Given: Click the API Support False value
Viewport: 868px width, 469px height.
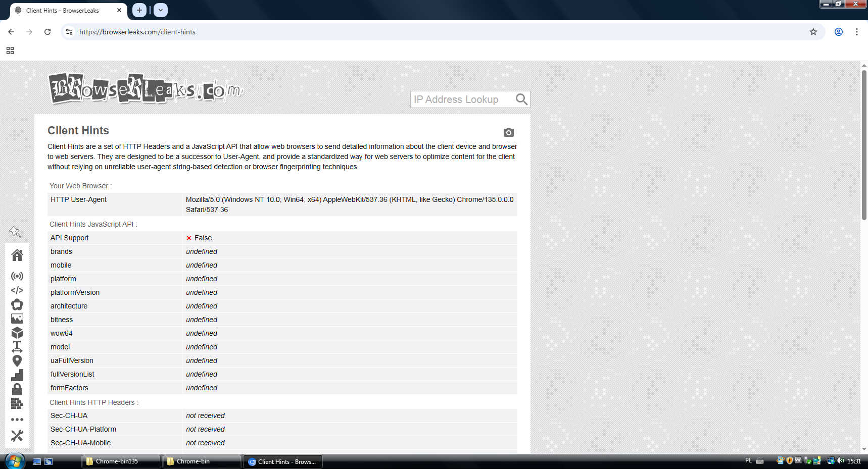Looking at the screenshot, I should pyautogui.click(x=199, y=238).
